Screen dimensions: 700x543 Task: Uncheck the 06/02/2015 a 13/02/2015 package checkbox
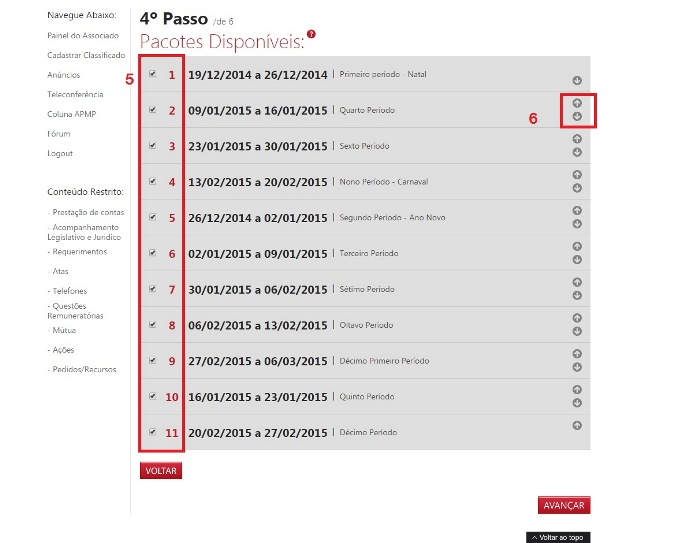153,324
